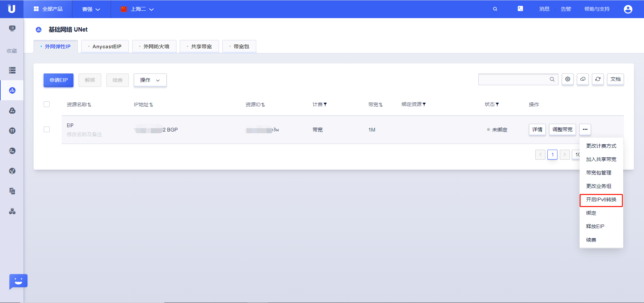Image resolution: width=644 pixels, height=303 pixels.
Task: Click the next page arrow
Action: tap(565, 155)
